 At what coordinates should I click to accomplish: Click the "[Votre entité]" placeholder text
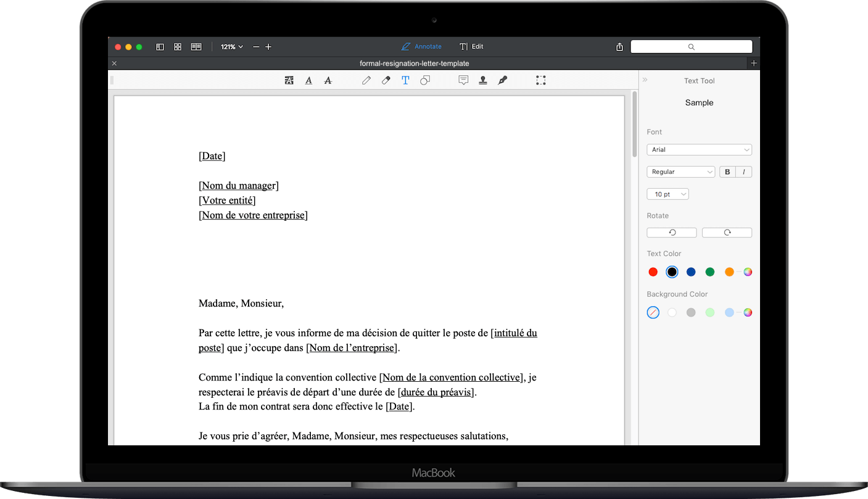(x=227, y=200)
